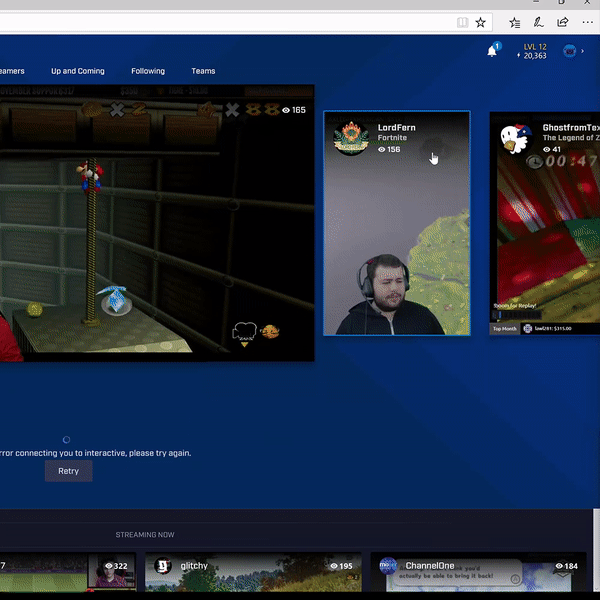Open the Edge reading view icon
The height and width of the screenshot is (600, 600).
pos(462,23)
